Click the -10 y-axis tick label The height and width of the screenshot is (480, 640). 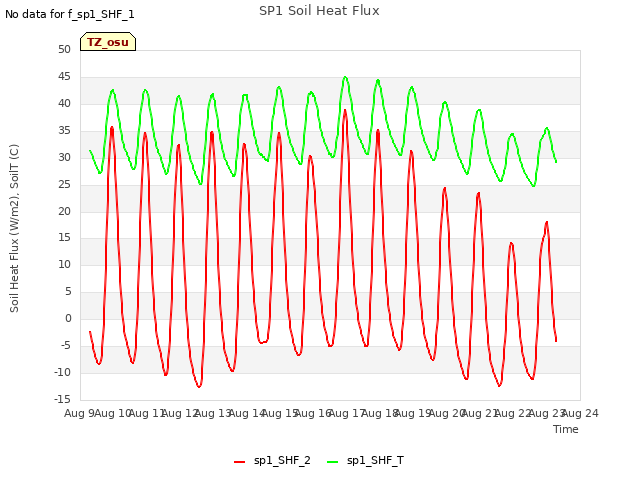point(62,372)
